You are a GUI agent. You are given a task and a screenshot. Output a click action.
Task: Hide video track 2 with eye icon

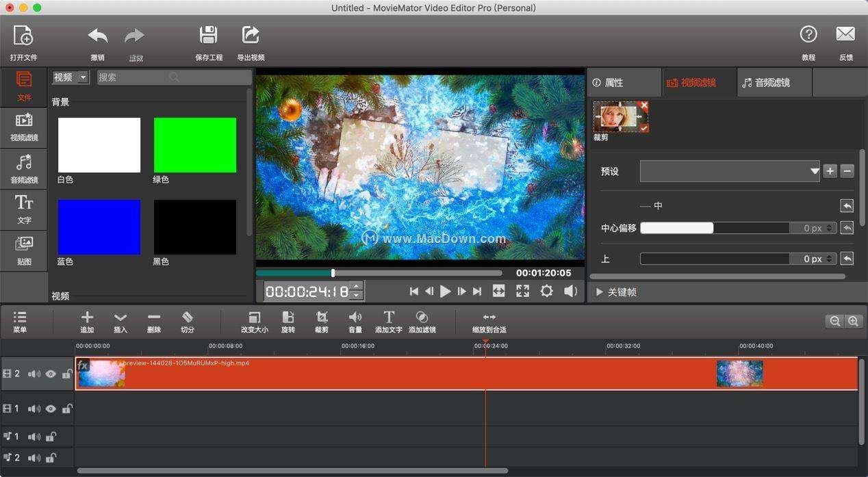[x=51, y=374]
